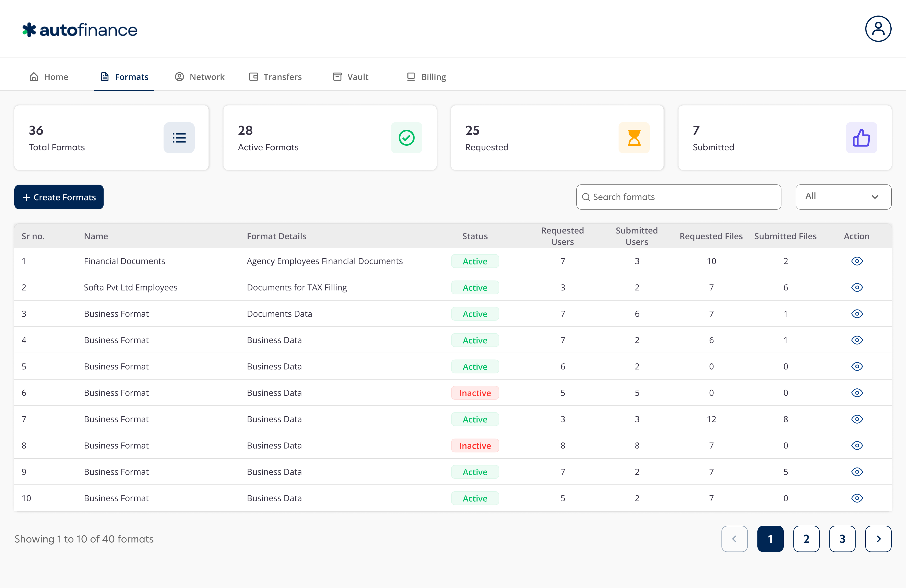
Task: Click the Inactive badge in row 6
Action: [x=475, y=393]
